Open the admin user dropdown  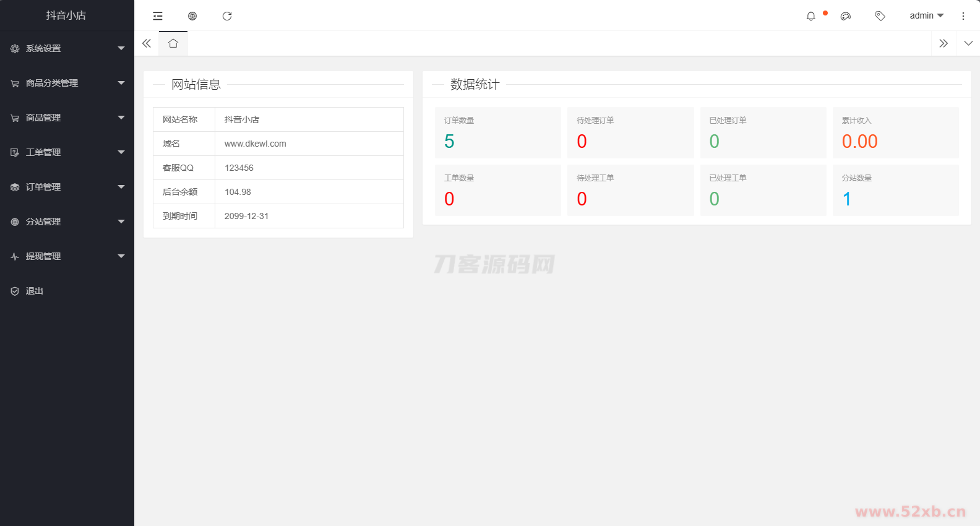926,15
